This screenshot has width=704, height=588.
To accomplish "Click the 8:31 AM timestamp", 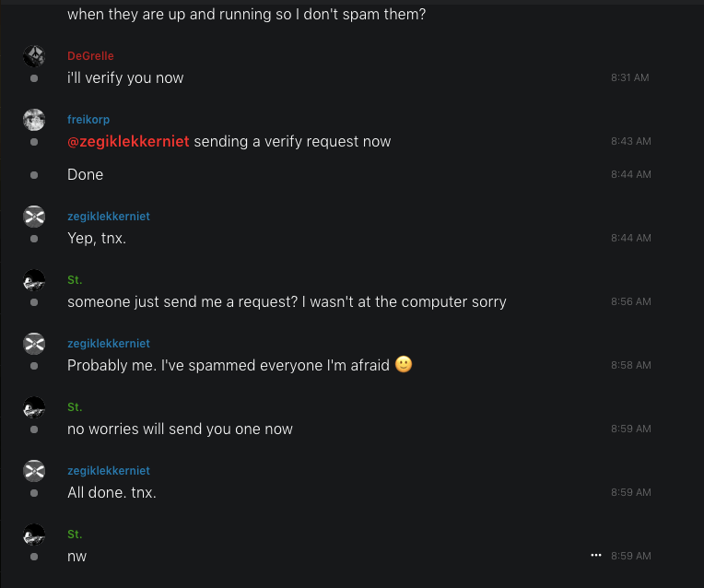I will (x=629, y=78).
